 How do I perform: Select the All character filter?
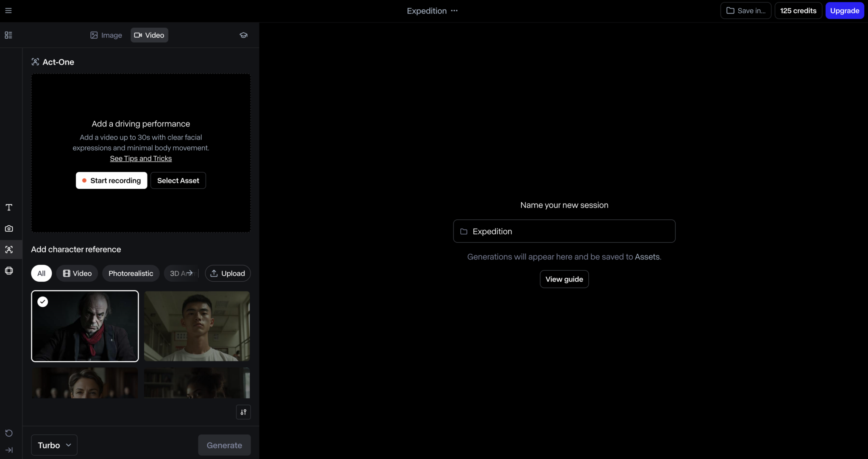[41, 273]
